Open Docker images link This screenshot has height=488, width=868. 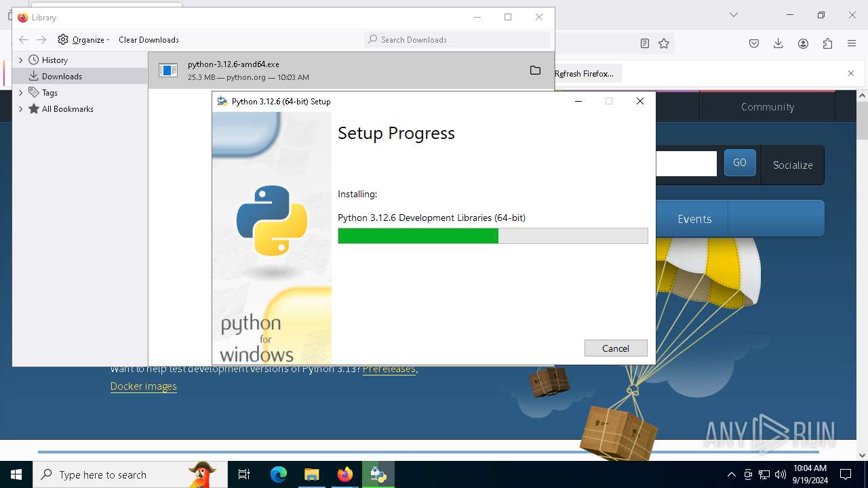coord(144,386)
